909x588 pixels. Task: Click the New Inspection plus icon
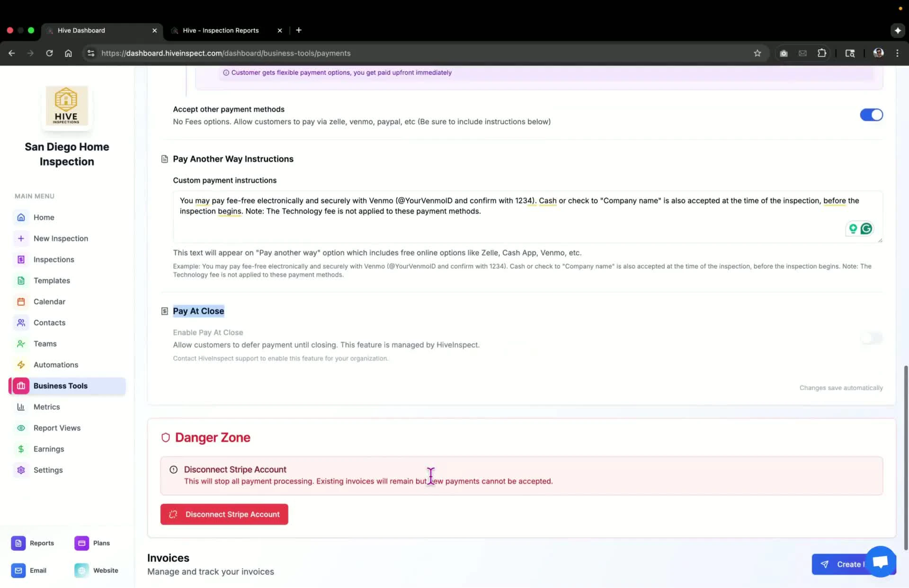(x=21, y=238)
